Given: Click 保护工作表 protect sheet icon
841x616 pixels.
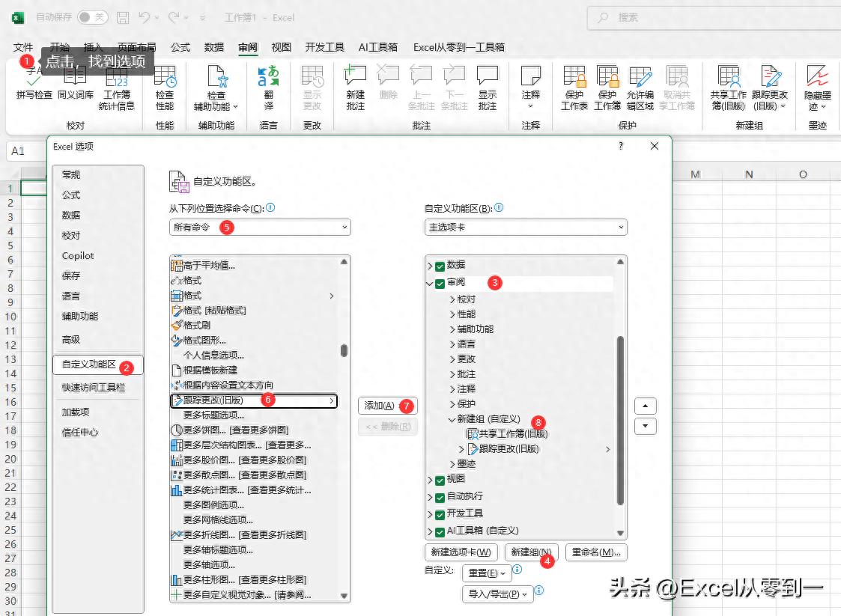Looking at the screenshot, I should coord(574,76).
